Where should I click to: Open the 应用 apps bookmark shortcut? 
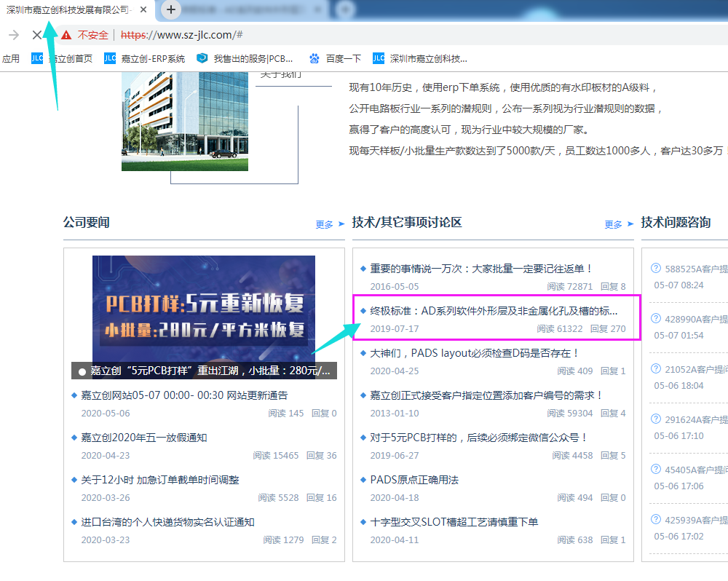pyautogui.click(x=11, y=58)
